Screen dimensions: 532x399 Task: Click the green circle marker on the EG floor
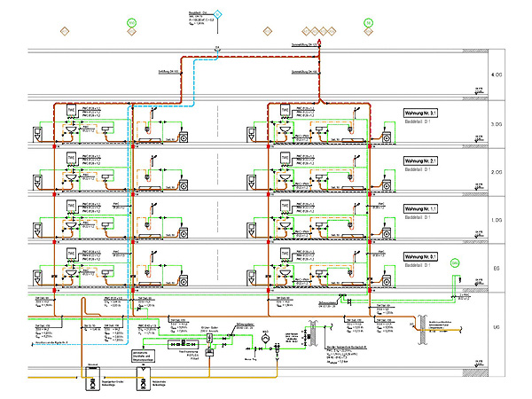(x=455, y=263)
